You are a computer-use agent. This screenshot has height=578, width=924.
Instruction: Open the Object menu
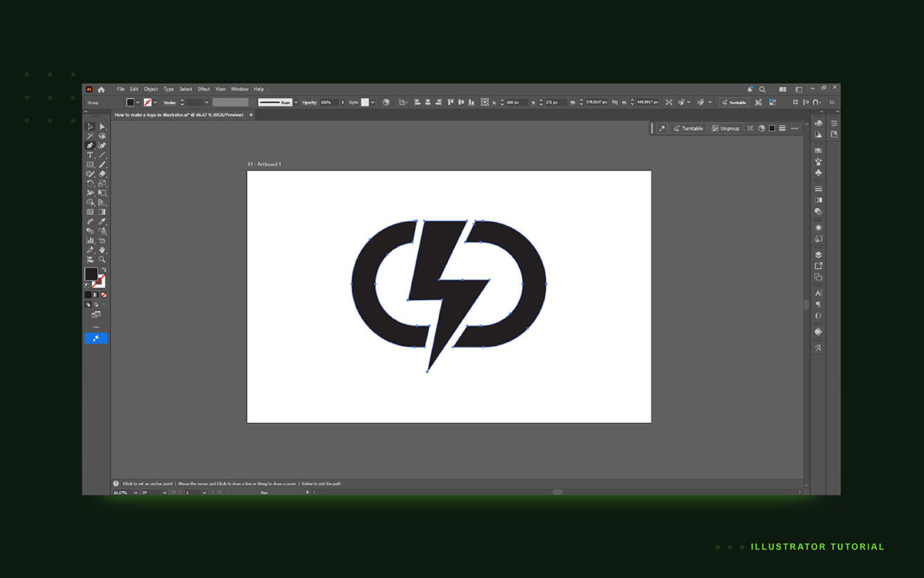click(151, 89)
